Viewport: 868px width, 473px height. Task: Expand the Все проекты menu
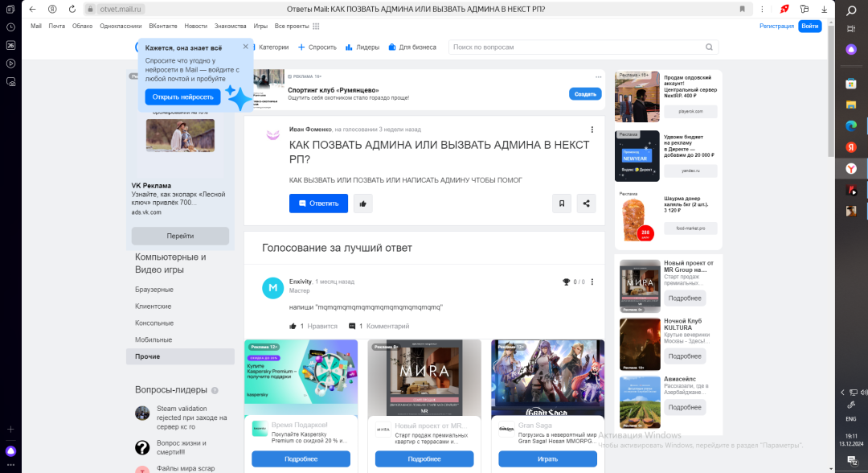coord(297,26)
